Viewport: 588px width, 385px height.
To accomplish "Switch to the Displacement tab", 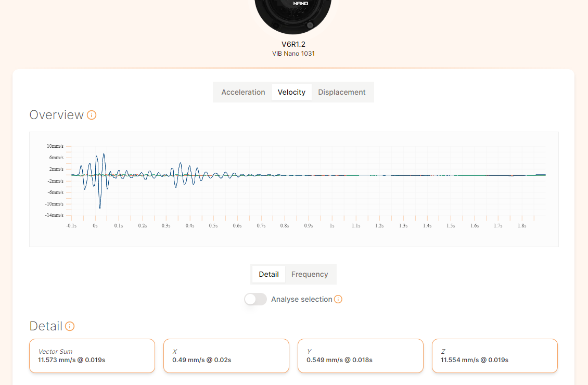I will coord(342,92).
